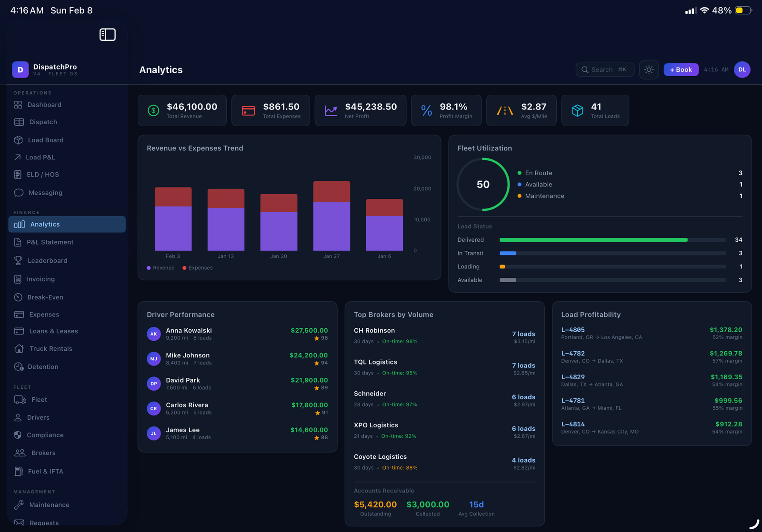762x532 pixels.
Task: Open the Fuel & IFTA section
Action: click(x=46, y=471)
